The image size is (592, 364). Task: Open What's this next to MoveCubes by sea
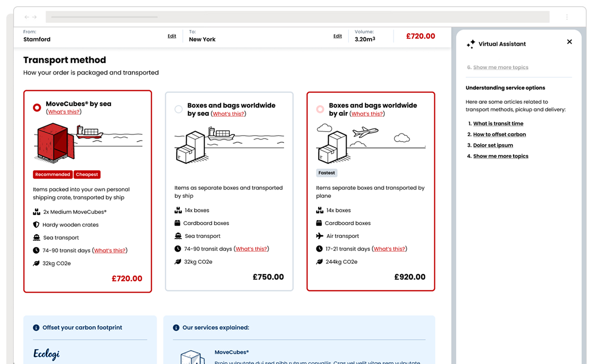[x=64, y=111]
